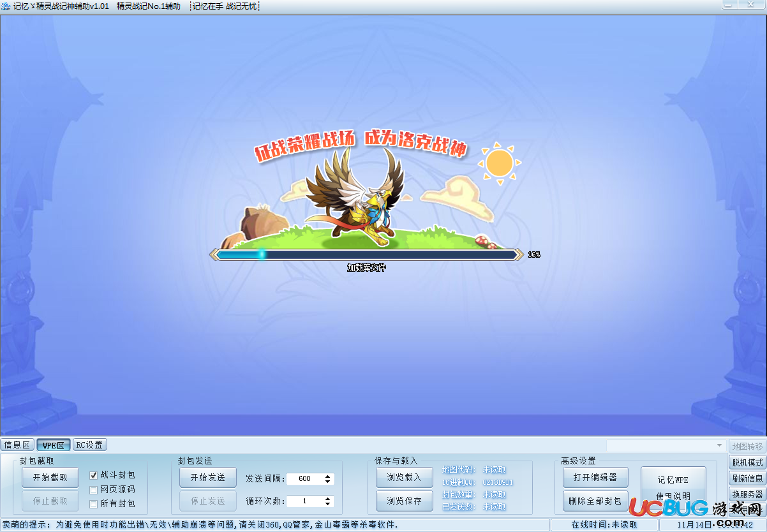Viewport: 767px width, 532px height.
Task: Decrease 循环次数 with the down arrow
Action: [328, 504]
